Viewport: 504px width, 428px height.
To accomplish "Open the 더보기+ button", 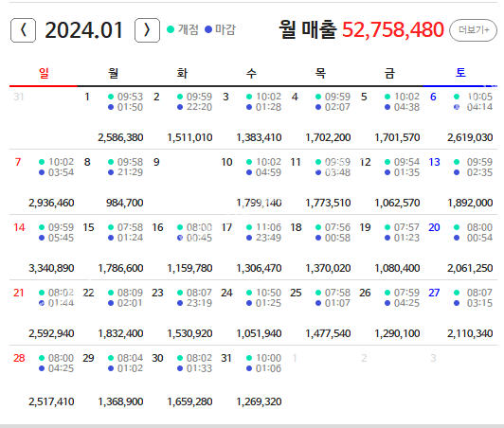I will click(473, 30).
